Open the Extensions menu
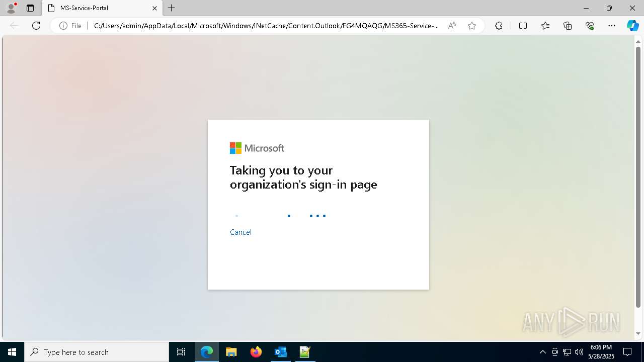The height and width of the screenshot is (362, 644). [499, 26]
